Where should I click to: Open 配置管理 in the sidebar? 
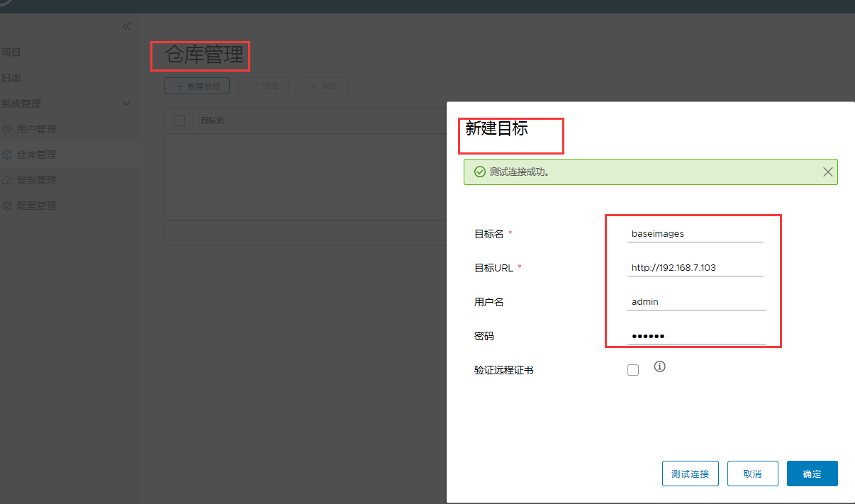[36, 206]
